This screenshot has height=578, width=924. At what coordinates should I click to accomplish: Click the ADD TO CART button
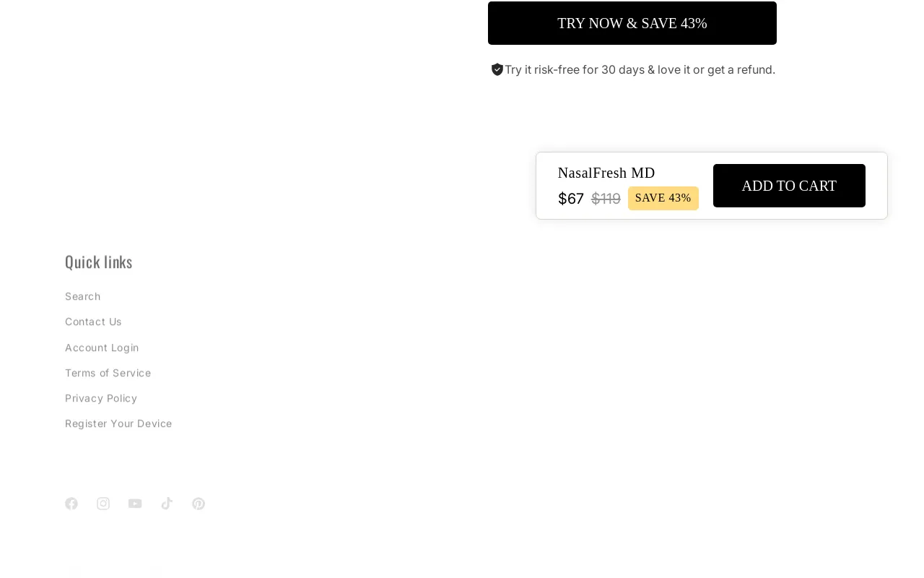click(789, 186)
